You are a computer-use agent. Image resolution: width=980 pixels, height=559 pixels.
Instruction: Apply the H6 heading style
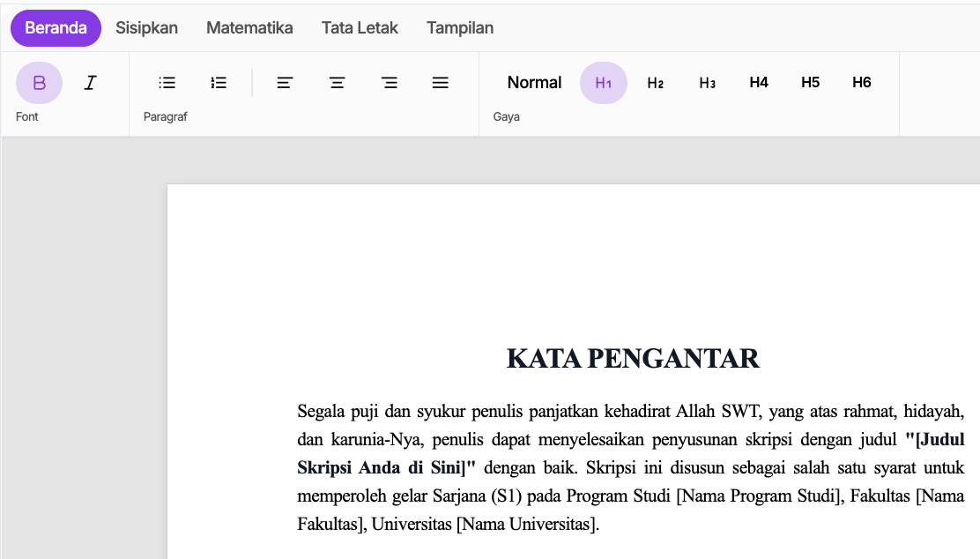pos(862,83)
